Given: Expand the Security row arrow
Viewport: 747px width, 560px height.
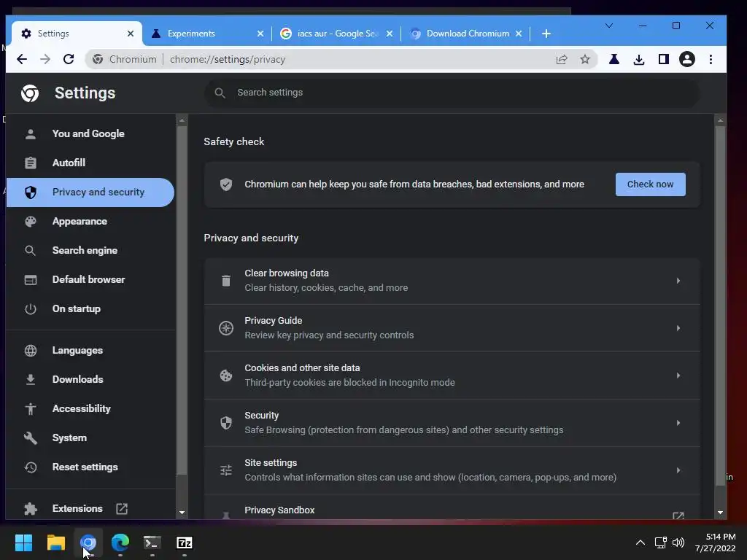Looking at the screenshot, I should (678, 423).
